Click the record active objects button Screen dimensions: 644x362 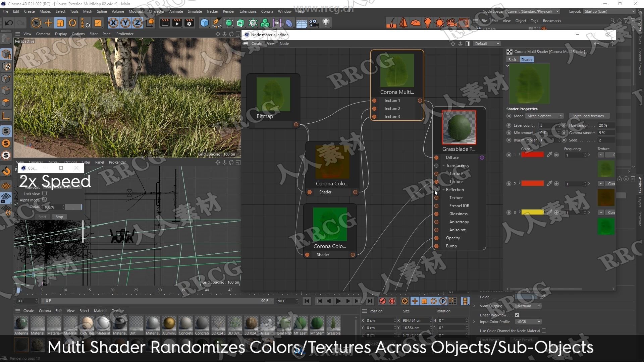pos(383,301)
